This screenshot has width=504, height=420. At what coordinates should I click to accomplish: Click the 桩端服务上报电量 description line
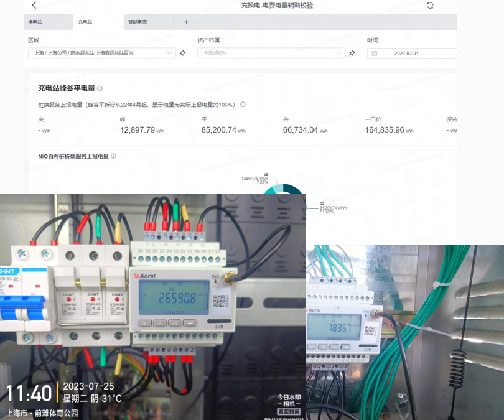137,105
